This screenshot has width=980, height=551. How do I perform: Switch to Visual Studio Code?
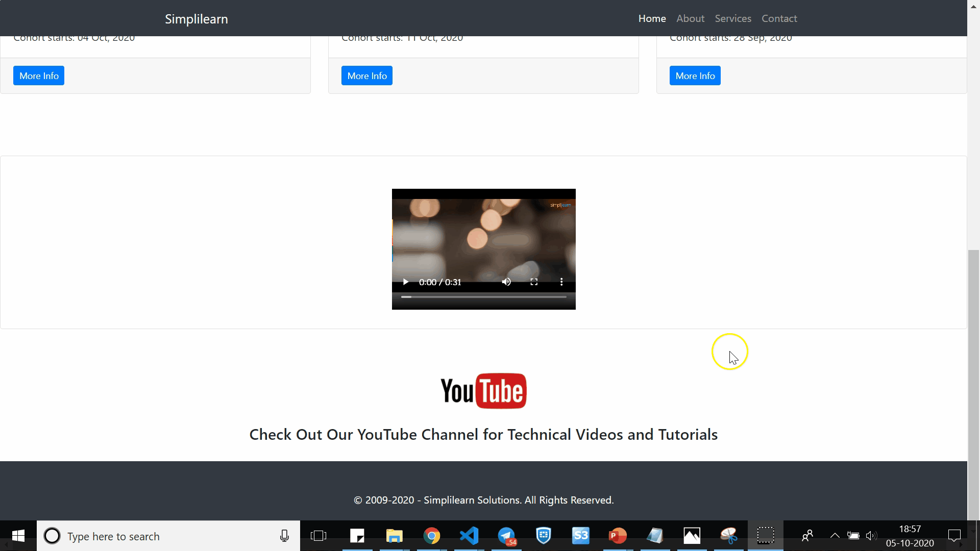click(x=469, y=536)
